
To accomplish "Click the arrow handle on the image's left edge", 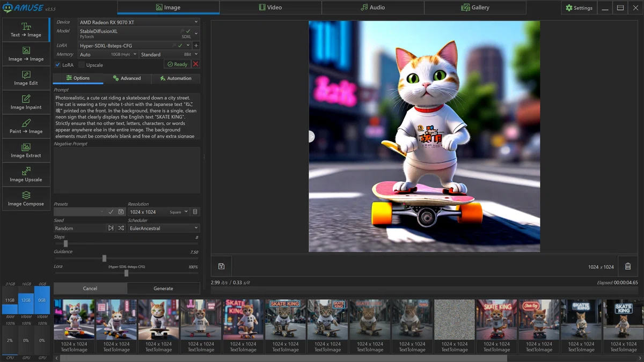I will click(312, 137).
